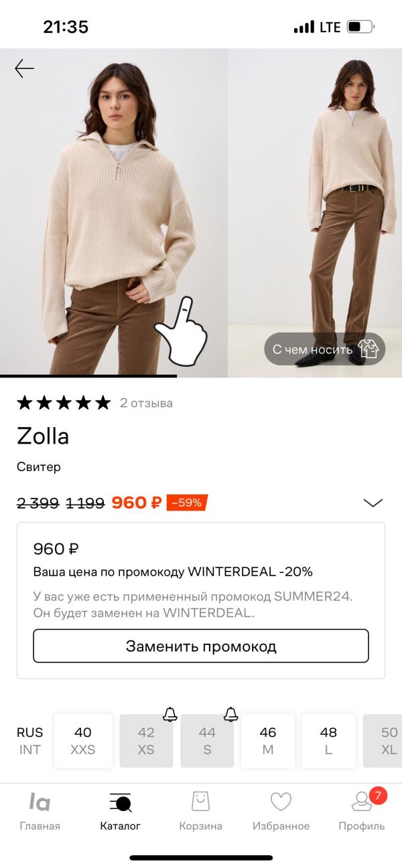Viewport: 402px width, 868px height.
Task: Choose out-of-stock size 42 XS
Action: (x=146, y=741)
